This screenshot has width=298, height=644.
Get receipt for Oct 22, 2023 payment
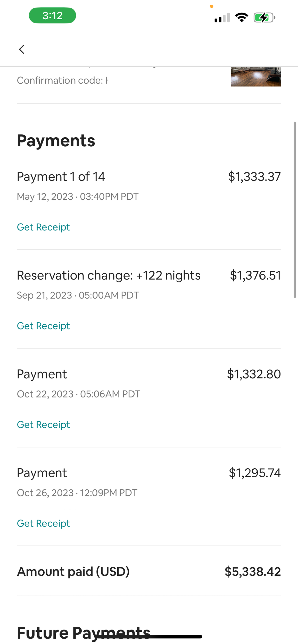point(43,425)
